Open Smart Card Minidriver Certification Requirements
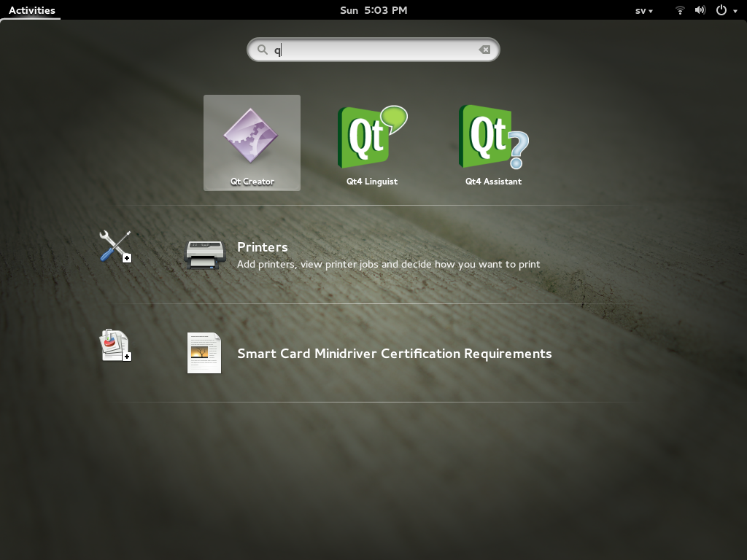This screenshot has height=560, width=747. click(394, 354)
